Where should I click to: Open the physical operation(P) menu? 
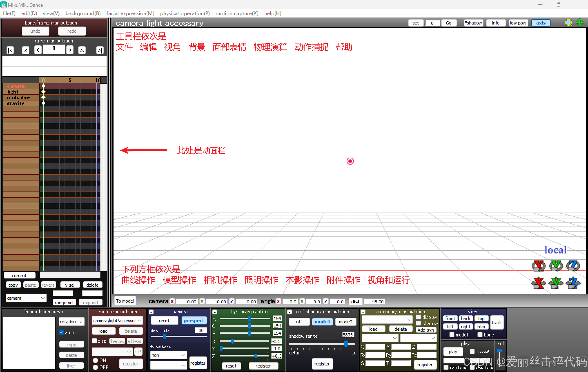click(x=185, y=13)
